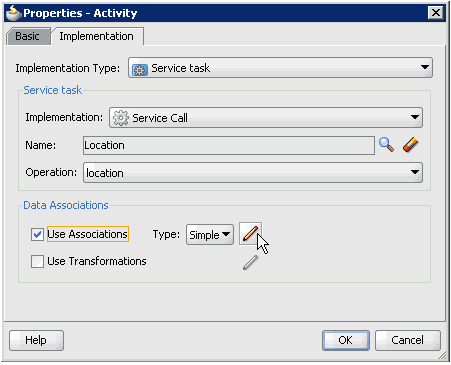Close the Properties - Activity window
The width and height of the screenshot is (451, 365).
[x=435, y=13]
